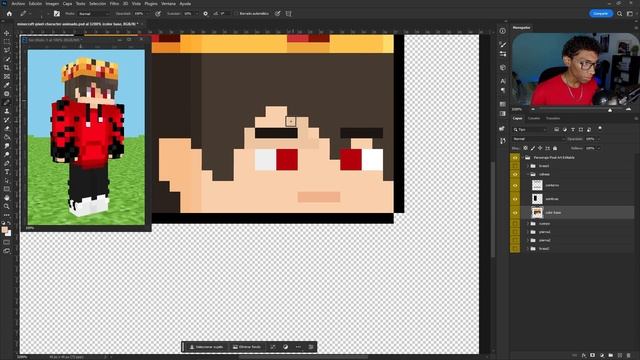Viewport: 640px width, 360px height.
Task: Expand the cuerpo group
Action: (x=528, y=224)
